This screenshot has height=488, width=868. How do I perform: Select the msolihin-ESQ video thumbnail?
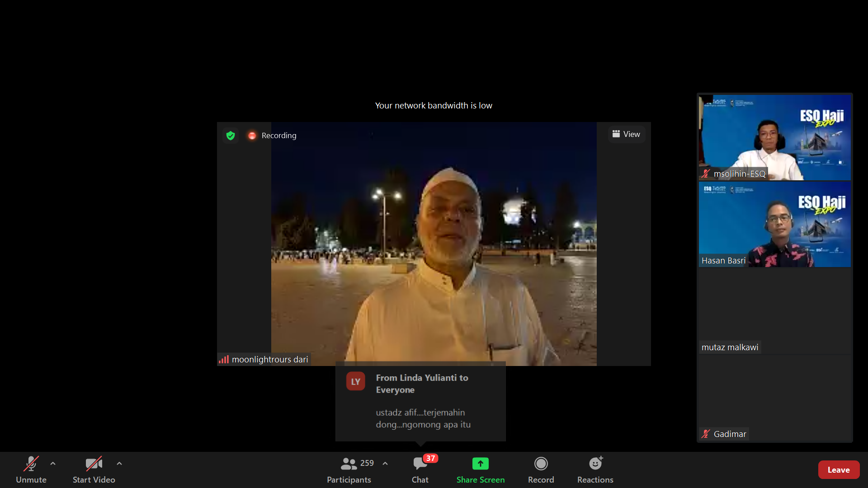tap(774, 137)
